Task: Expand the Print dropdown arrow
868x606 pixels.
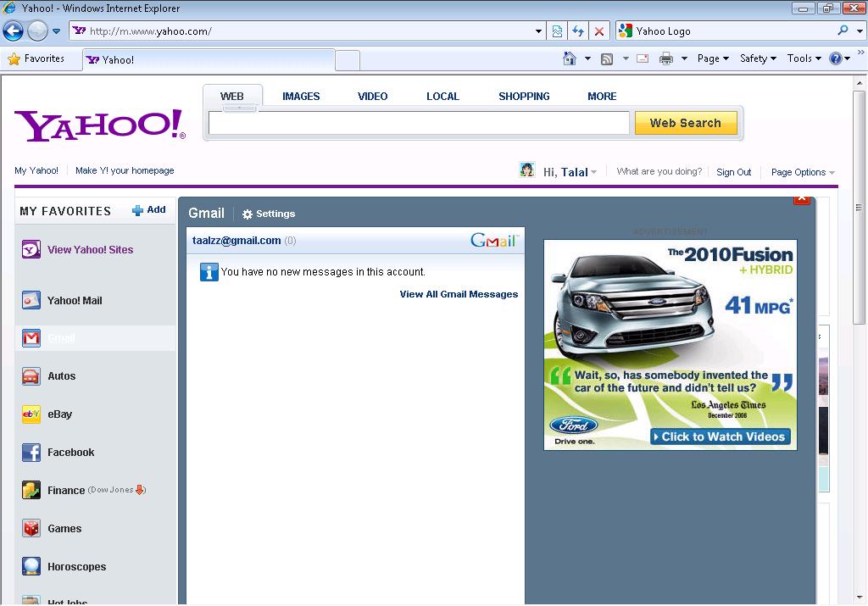Action: [684, 58]
